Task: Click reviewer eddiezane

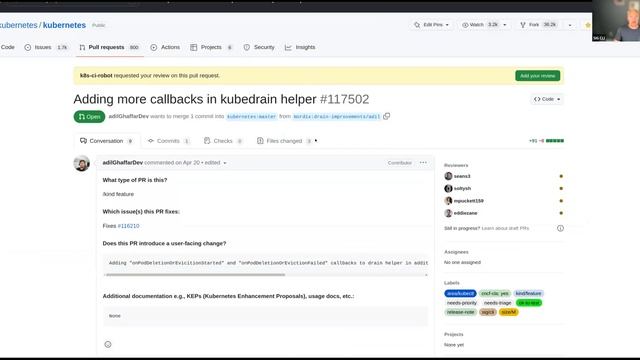Action: pos(465,213)
